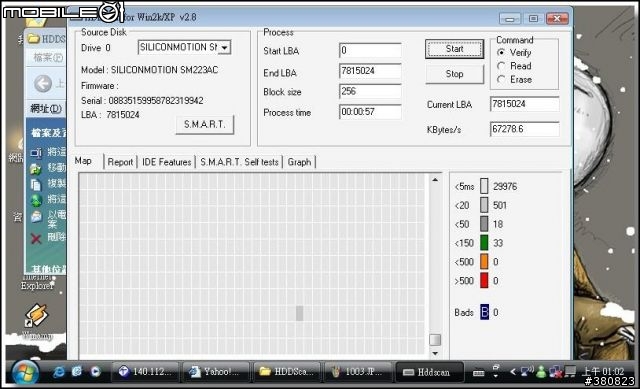Open the Winamp desktop shortcut
The width and height of the screenshot is (640, 389).
point(37,322)
